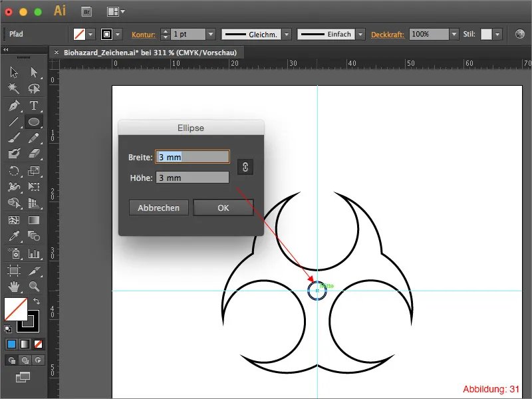Open Gleichm. variable width profile dropdown
532x399 pixels.
tap(287, 35)
